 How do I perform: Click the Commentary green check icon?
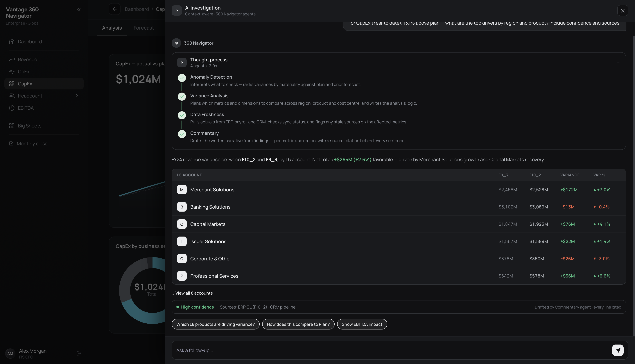pos(182,134)
